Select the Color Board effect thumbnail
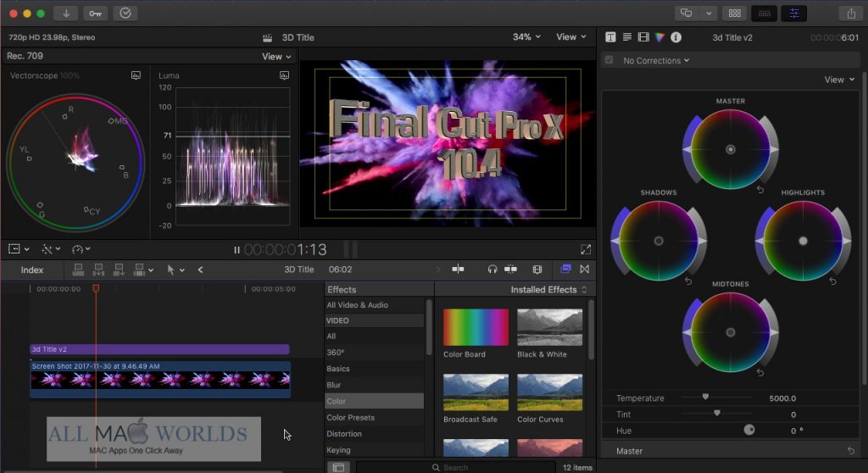Screen dimensions: 868x473 (476, 327)
